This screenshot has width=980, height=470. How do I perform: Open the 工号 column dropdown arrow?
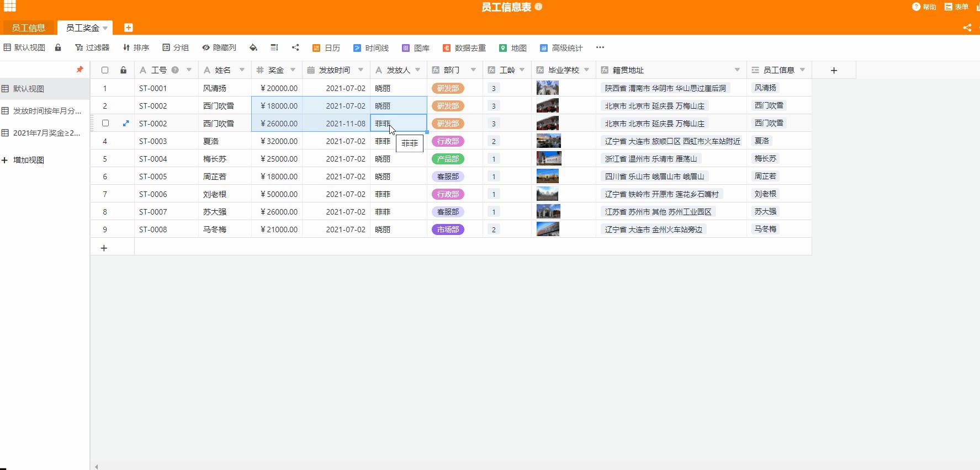[x=189, y=70]
